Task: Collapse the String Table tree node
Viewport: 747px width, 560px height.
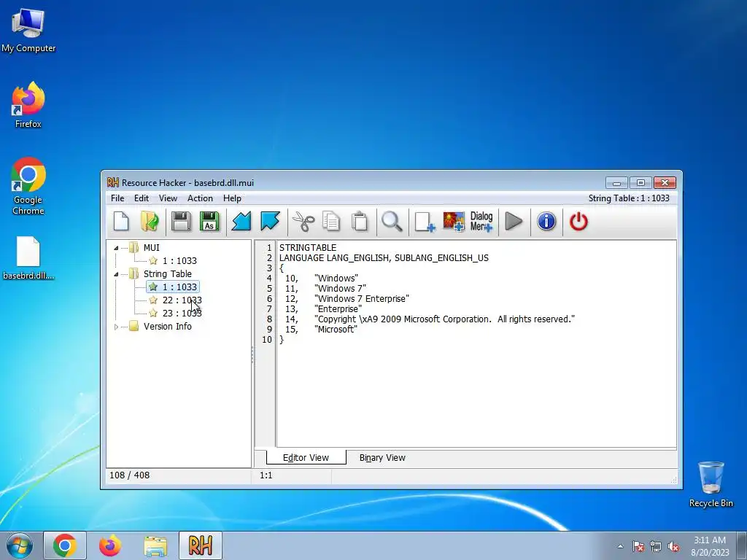Action: pos(116,274)
